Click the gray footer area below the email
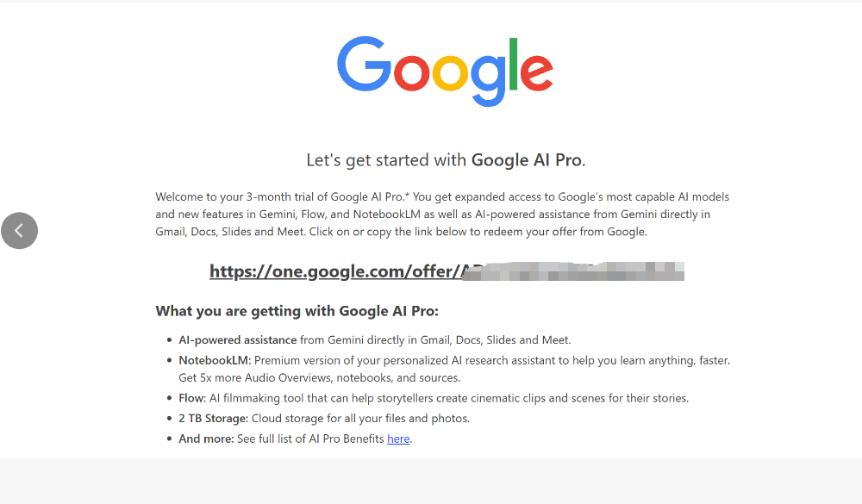This screenshot has height=504, width=862. tap(431, 481)
